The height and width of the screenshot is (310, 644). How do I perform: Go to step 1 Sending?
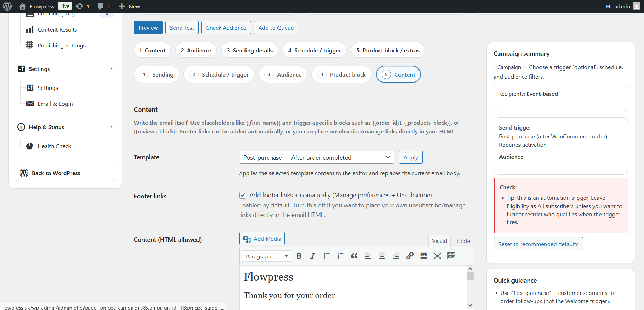click(156, 74)
